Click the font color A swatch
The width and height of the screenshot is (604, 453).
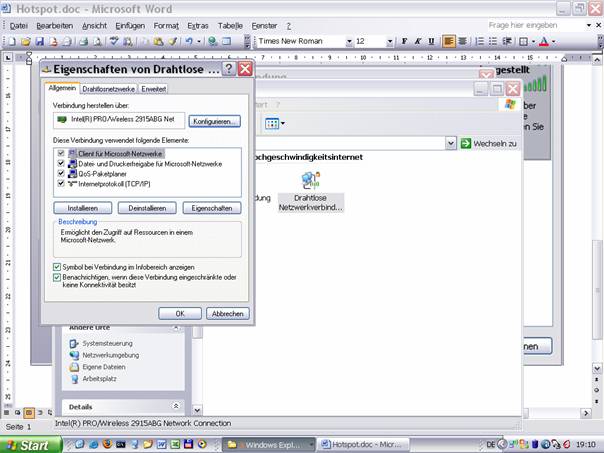click(544, 41)
